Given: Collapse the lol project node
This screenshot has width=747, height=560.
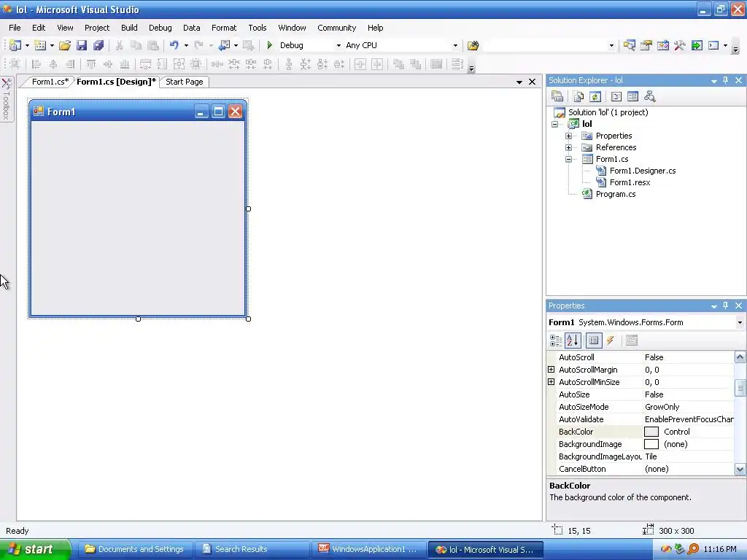Looking at the screenshot, I should point(554,124).
